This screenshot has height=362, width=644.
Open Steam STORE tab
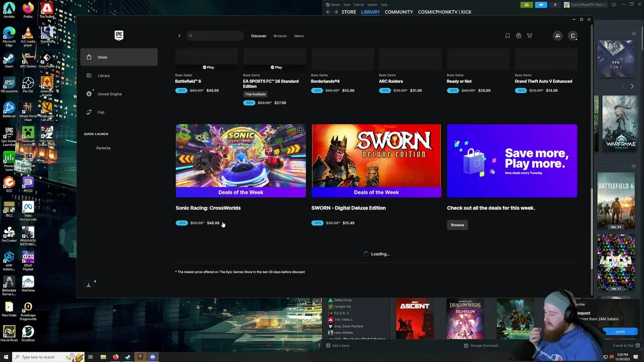click(x=349, y=12)
